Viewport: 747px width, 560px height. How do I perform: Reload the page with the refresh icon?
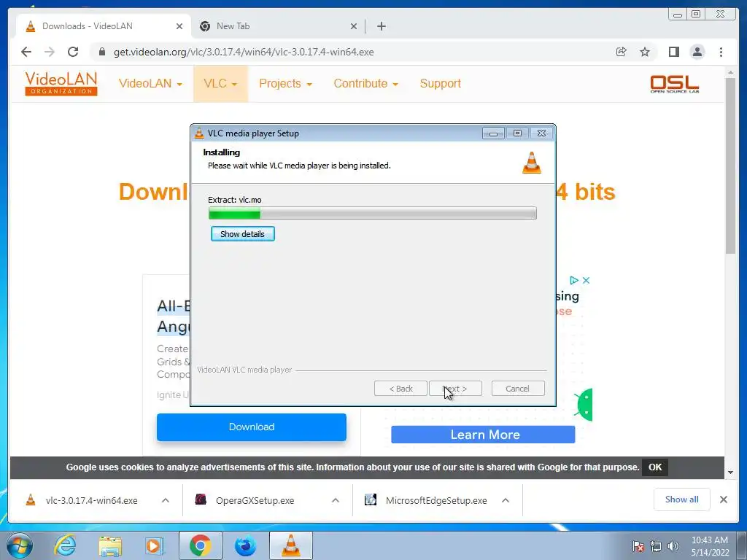click(73, 52)
